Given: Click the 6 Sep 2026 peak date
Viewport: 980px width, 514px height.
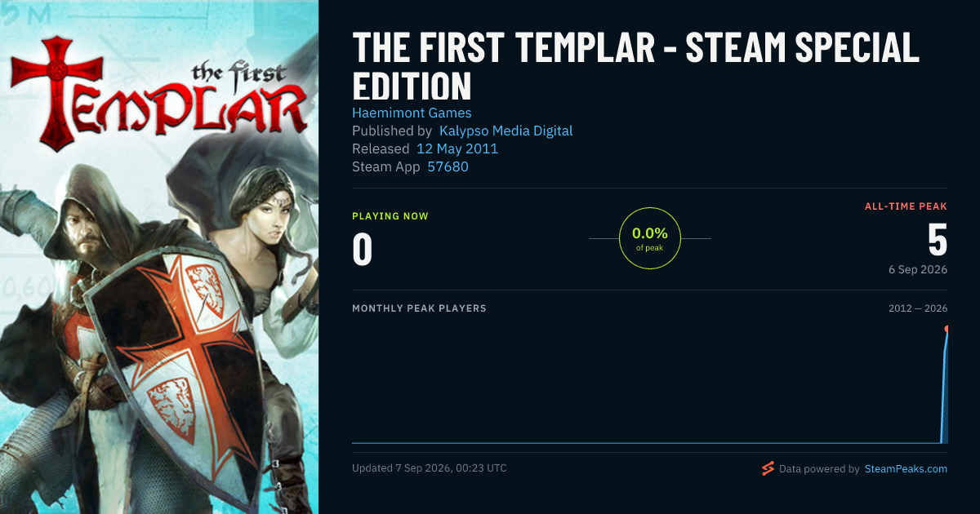Looking at the screenshot, I should (918, 269).
